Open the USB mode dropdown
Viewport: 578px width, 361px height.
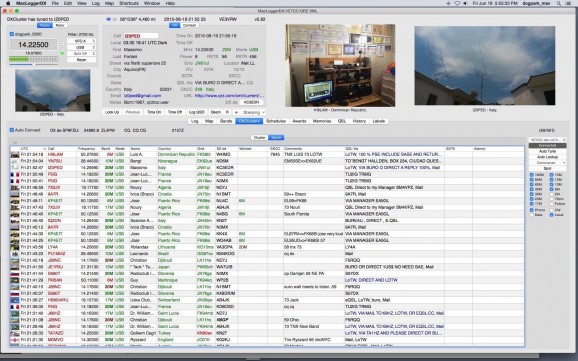(81, 47)
